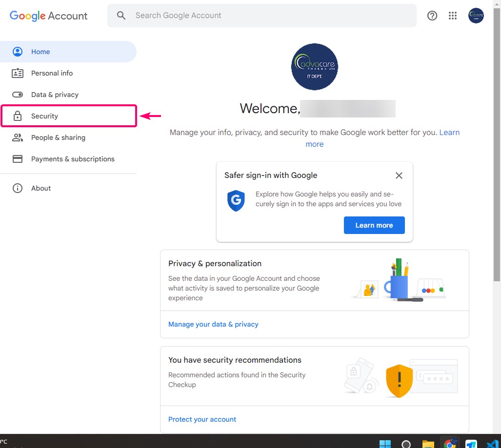Open Visual Studio Code from taskbar
The width and height of the screenshot is (501, 448).
(493, 444)
